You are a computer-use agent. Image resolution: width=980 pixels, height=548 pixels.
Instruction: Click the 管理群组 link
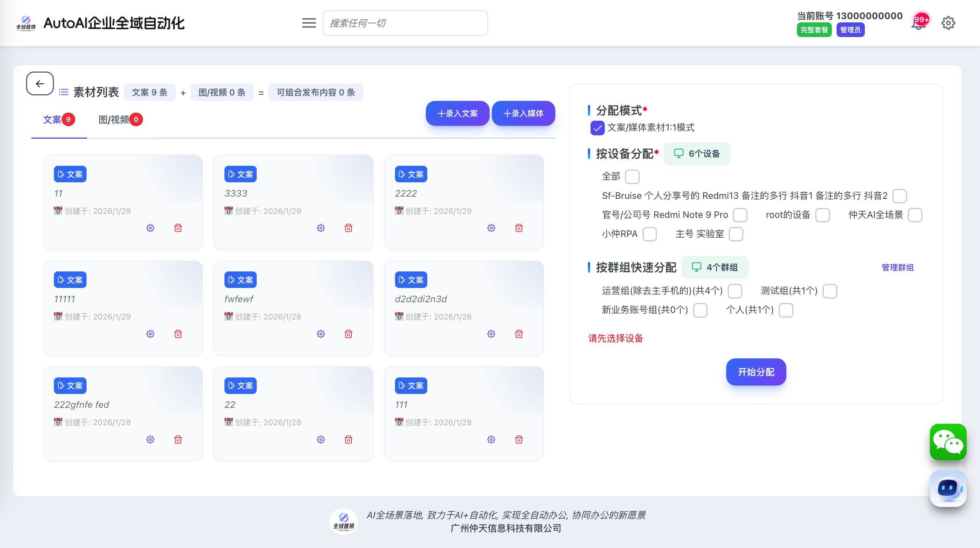[x=897, y=267]
